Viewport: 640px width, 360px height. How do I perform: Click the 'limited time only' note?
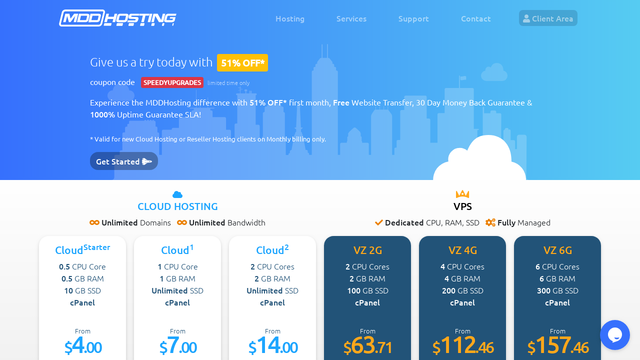point(229,83)
